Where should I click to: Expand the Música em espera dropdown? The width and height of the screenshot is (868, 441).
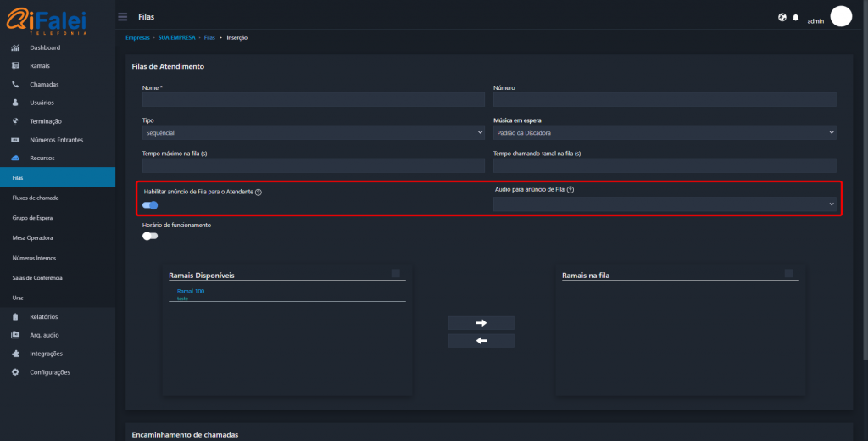(x=665, y=133)
